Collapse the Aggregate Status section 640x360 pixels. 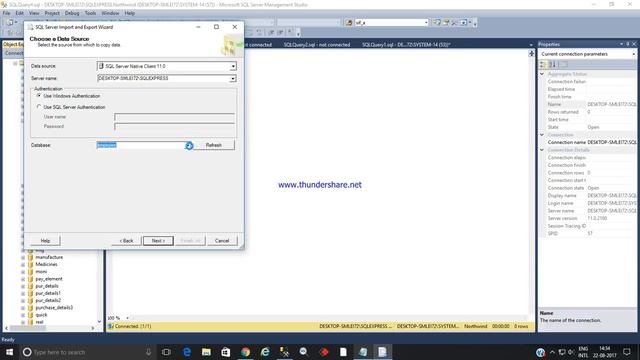click(x=542, y=74)
